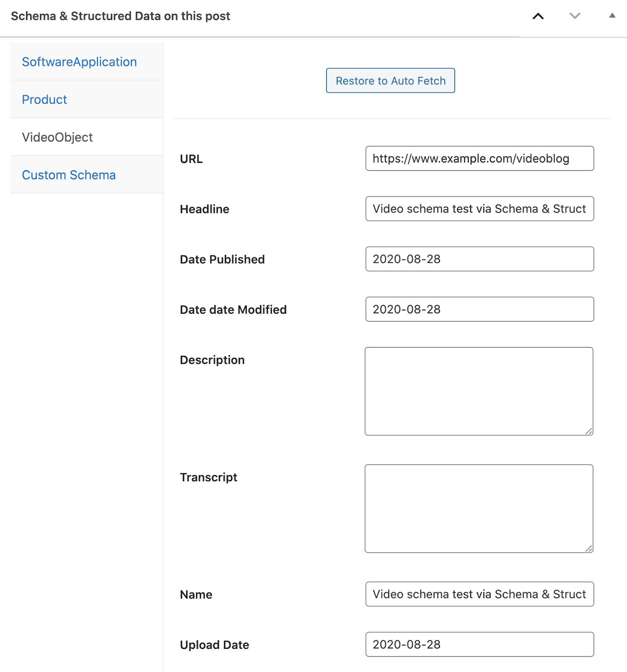Select the Transcript text area
This screenshot has width=627, height=672.
[x=478, y=508]
